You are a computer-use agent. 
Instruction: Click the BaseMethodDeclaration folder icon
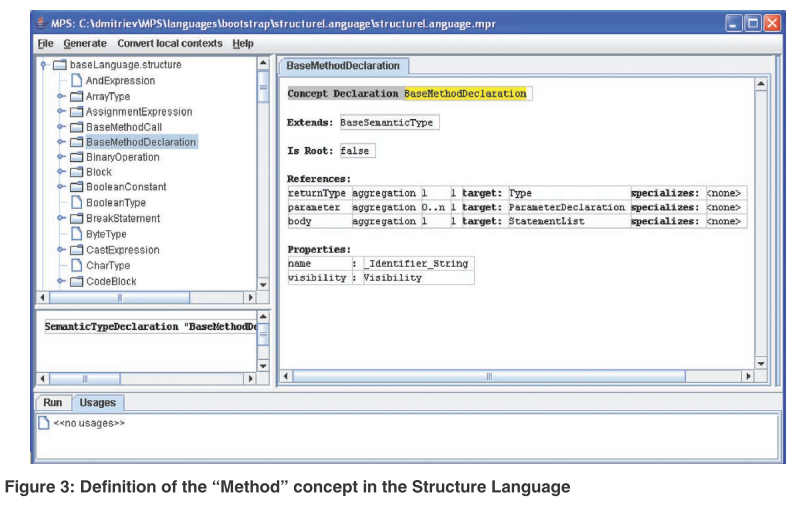click(76, 142)
